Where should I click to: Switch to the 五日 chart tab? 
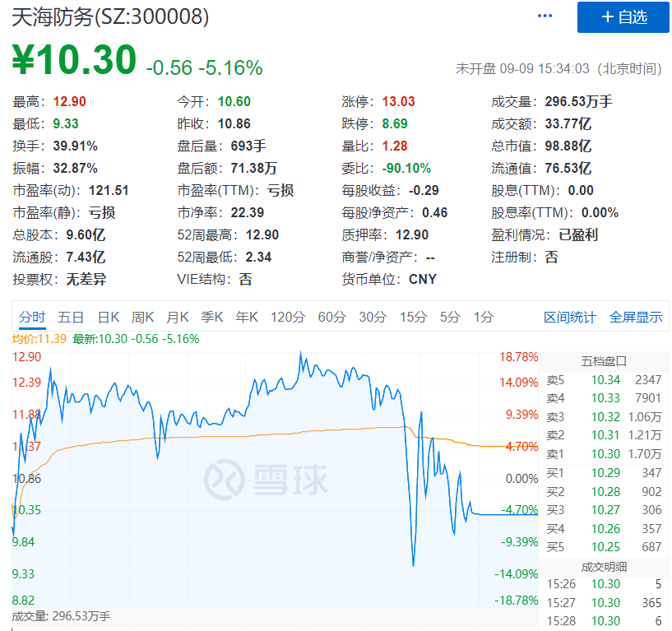click(71, 318)
